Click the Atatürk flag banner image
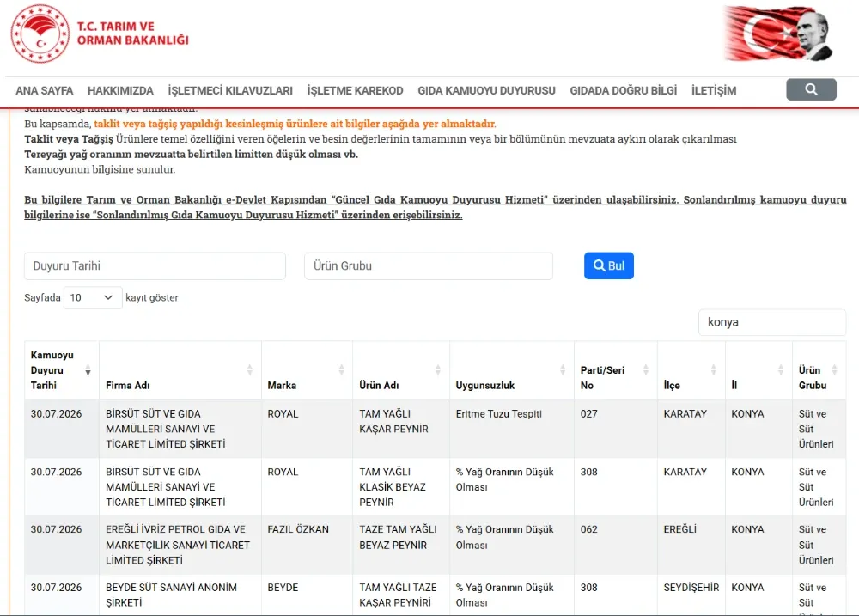This screenshot has width=859, height=616. 778,34
